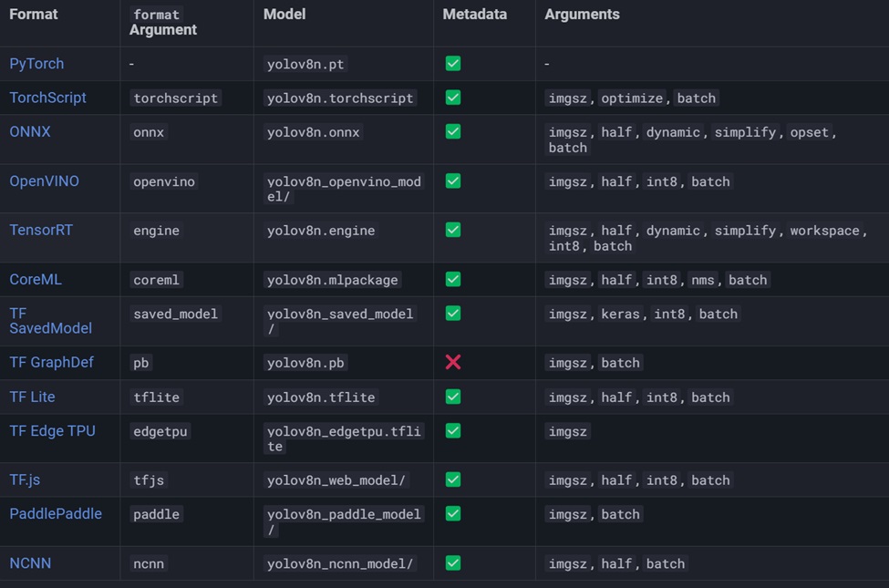Open the OpenVINO format link
The image size is (889, 588).
tap(45, 181)
